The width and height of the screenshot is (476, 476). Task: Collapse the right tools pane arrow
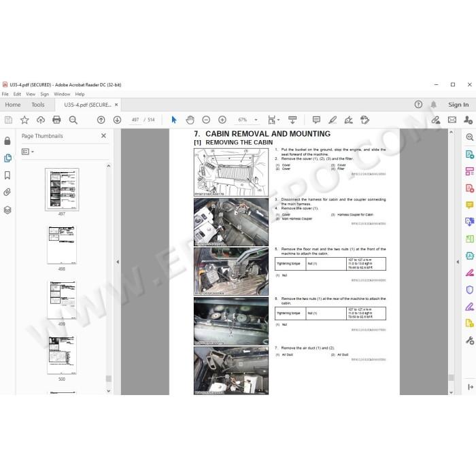pos(458,262)
